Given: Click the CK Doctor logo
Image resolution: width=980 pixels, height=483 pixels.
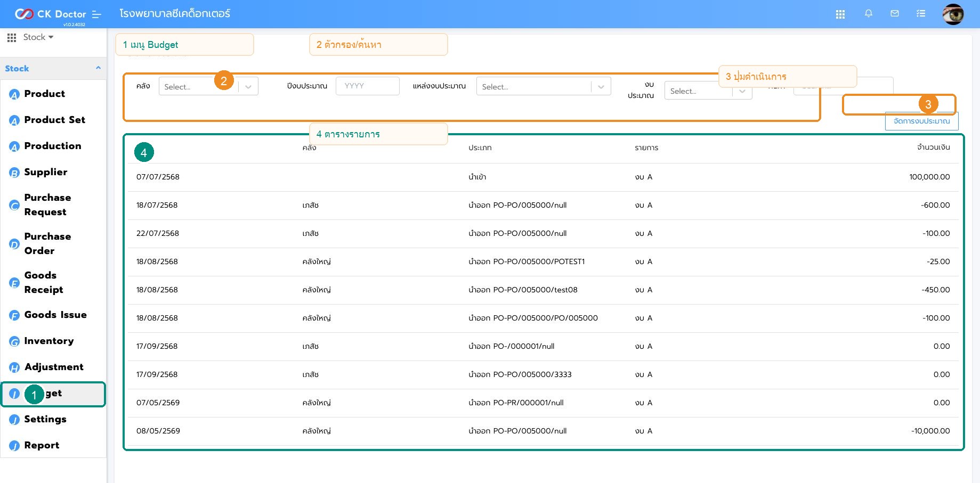Looking at the screenshot, I should tap(50, 14).
